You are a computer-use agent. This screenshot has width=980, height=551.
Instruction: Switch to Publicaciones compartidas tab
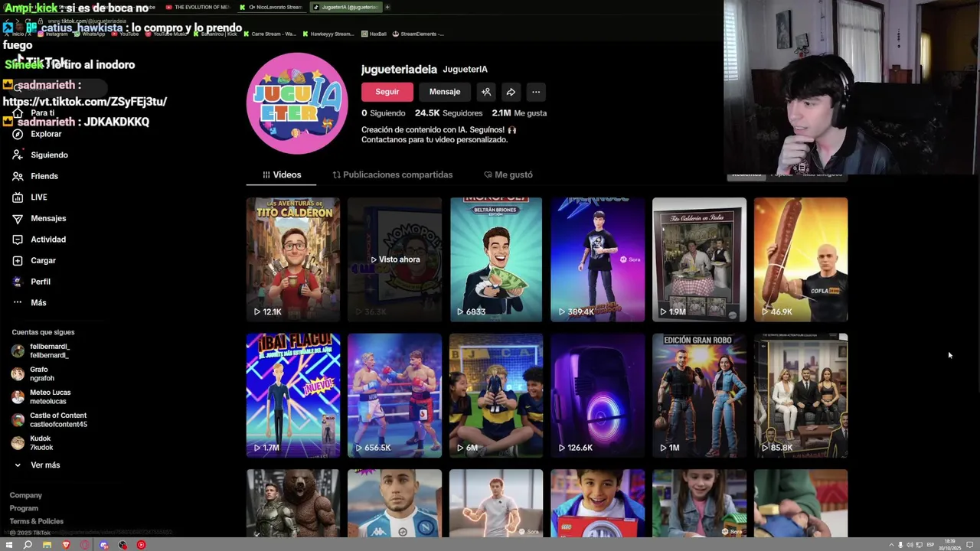(x=393, y=174)
